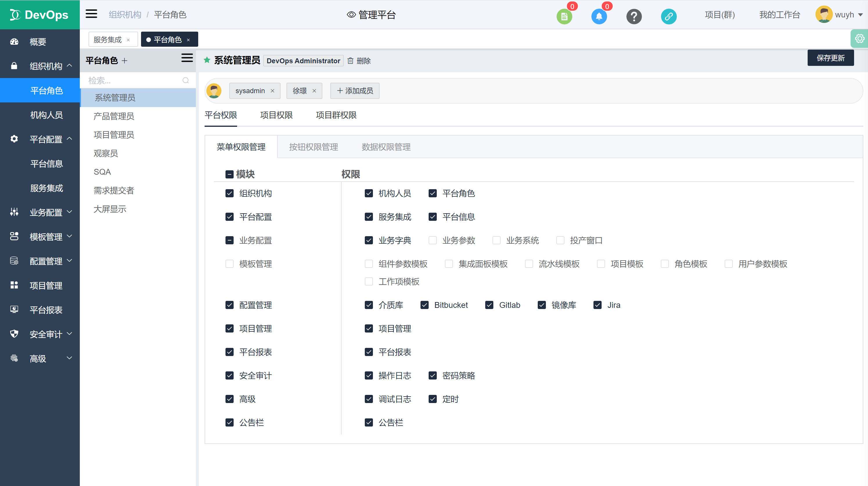Open the blue bell alerts icon

[x=599, y=17]
